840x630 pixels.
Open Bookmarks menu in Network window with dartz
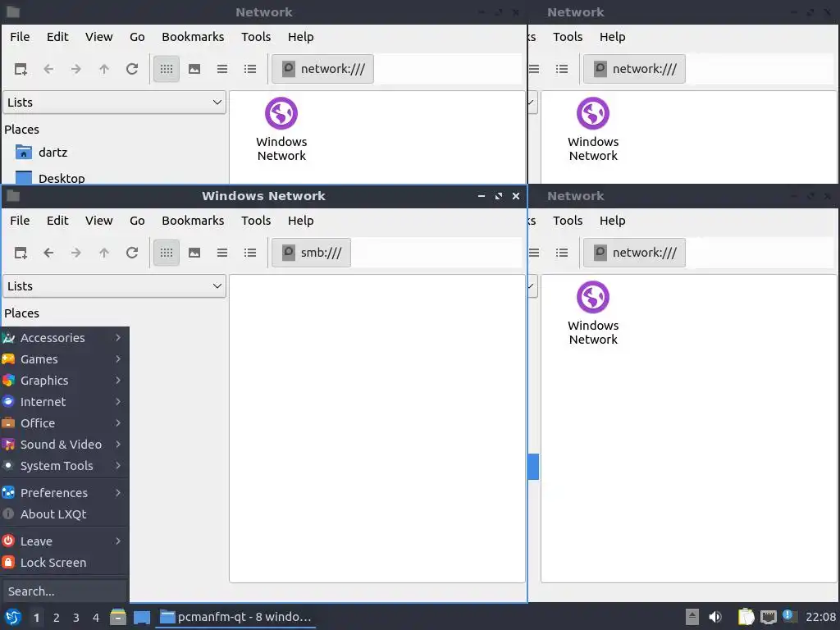pos(193,37)
